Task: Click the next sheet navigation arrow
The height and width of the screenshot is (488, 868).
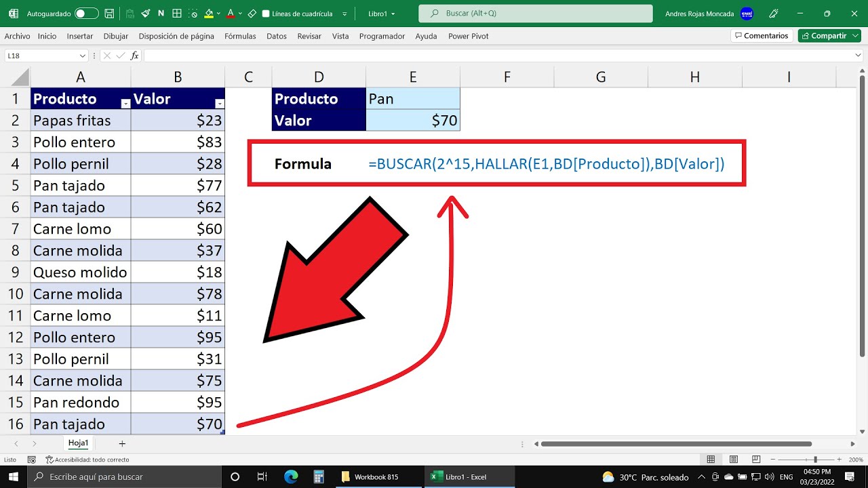Action: pos(35,443)
